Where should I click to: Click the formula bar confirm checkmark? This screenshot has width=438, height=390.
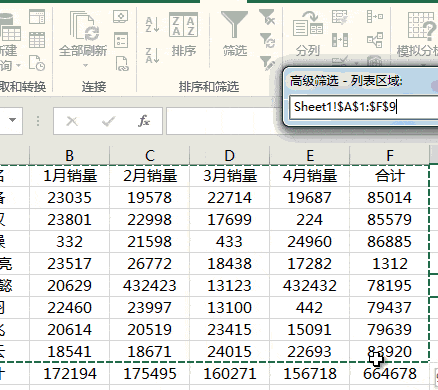(x=109, y=121)
